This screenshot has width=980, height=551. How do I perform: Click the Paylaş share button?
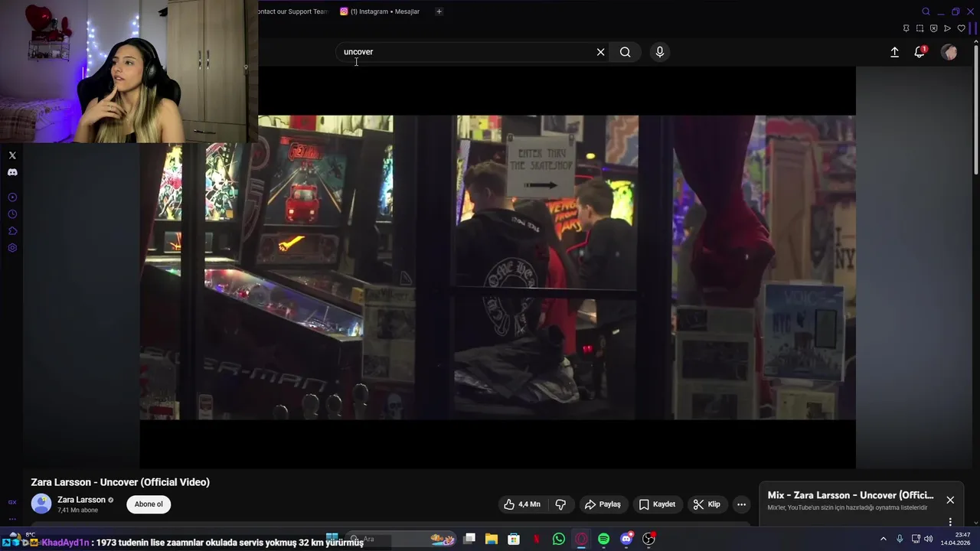click(603, 504)
